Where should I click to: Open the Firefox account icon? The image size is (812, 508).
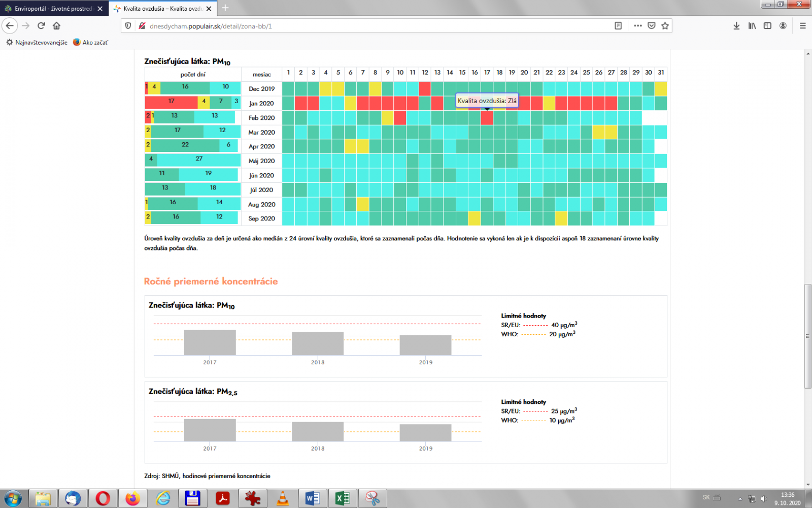coord(783,26)
